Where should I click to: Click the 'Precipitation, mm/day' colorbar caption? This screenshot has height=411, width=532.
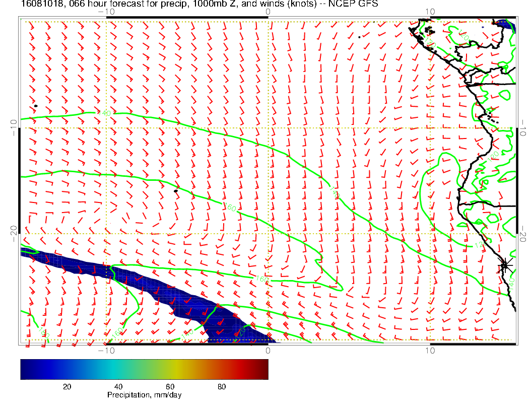(144, 395)
